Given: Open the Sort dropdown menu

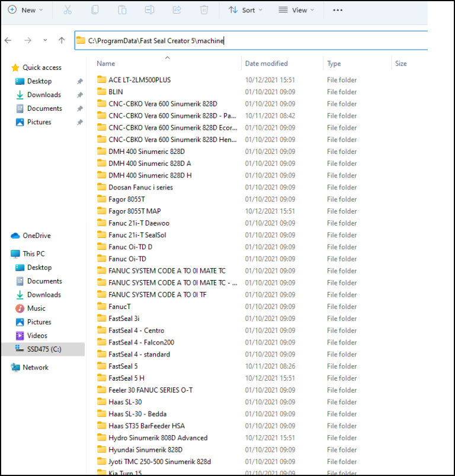Looking at the screenshot, I should click(x=245, y=10).
